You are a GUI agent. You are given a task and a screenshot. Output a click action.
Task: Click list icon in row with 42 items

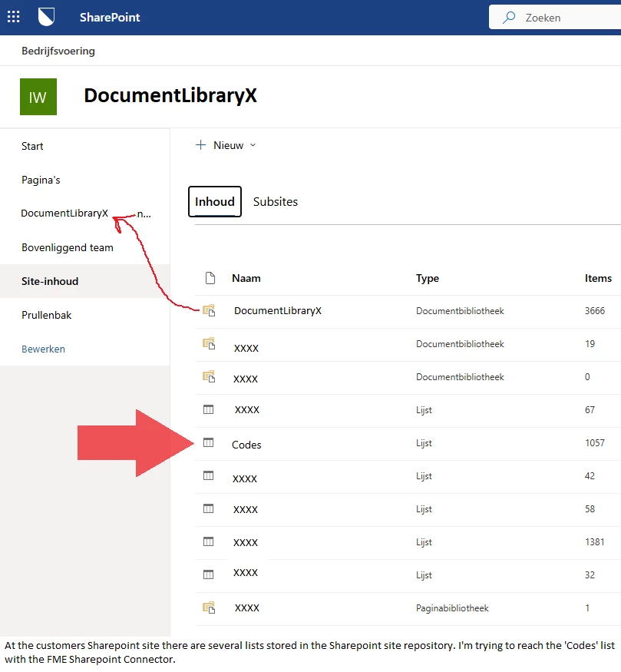pos(208,475)
